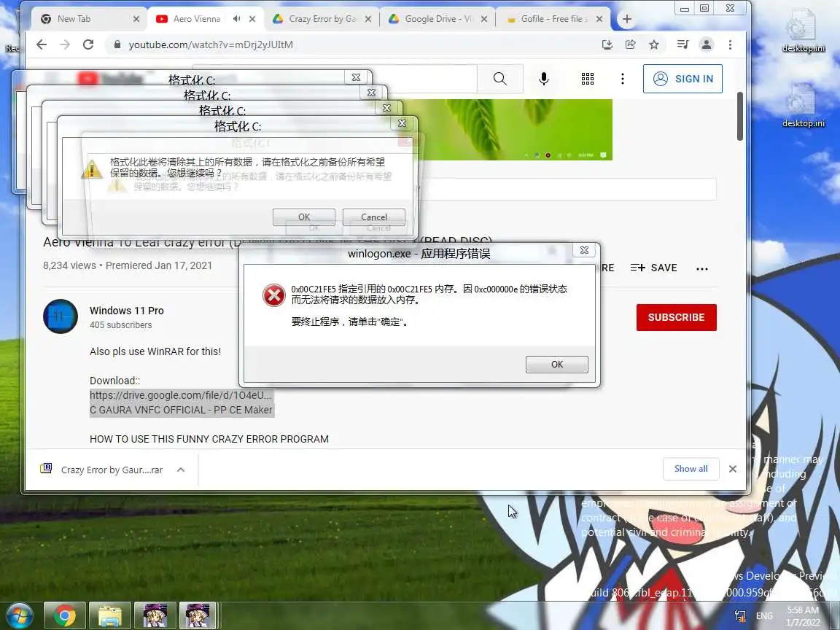
Task: Close the New Tab tab
Action: (x=136, y=19)
